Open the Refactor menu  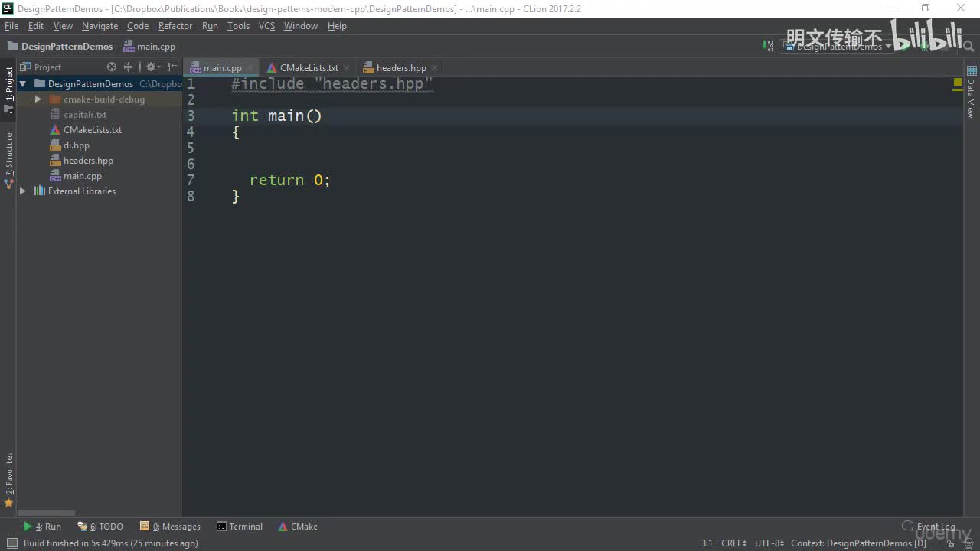point(175,26)
